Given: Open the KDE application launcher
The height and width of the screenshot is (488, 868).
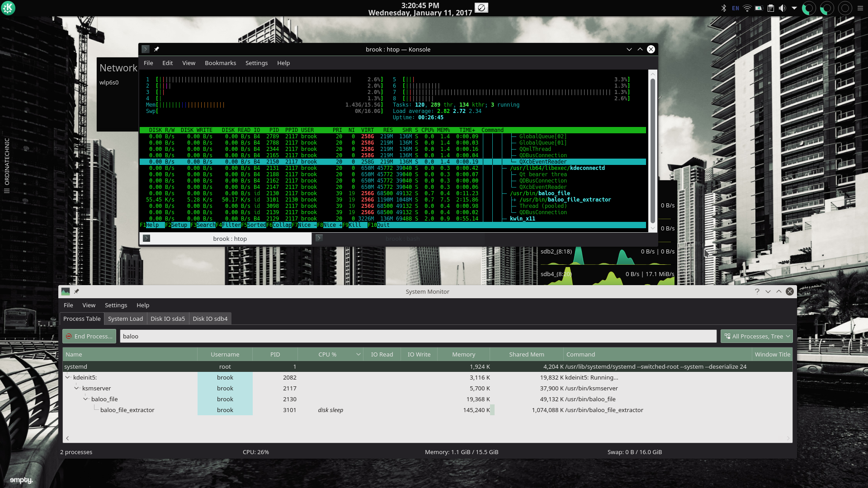Looking at the screenshot, I should click(8, 8).
